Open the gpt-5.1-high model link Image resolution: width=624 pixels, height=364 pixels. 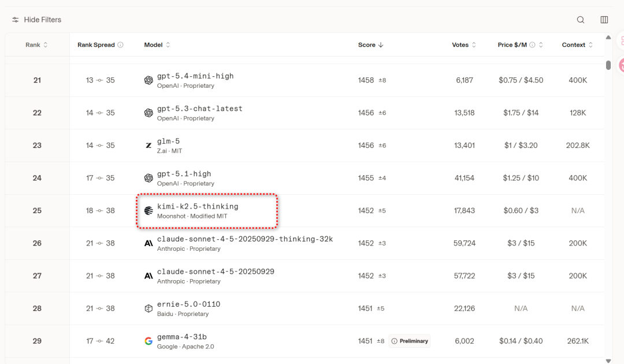point(184,174)
